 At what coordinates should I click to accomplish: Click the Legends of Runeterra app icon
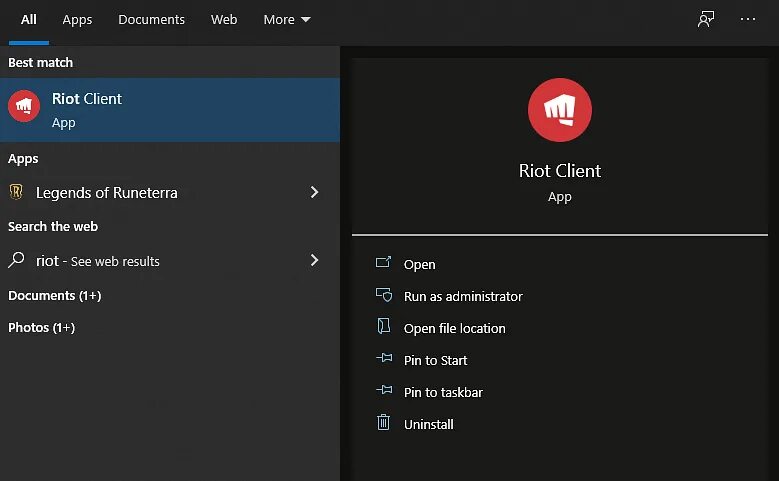17,192
